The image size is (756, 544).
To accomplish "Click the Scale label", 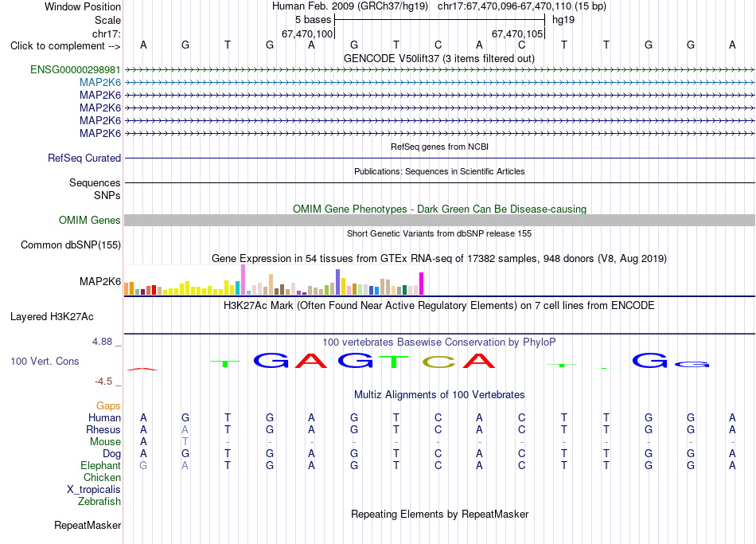I will pos(108,20).
